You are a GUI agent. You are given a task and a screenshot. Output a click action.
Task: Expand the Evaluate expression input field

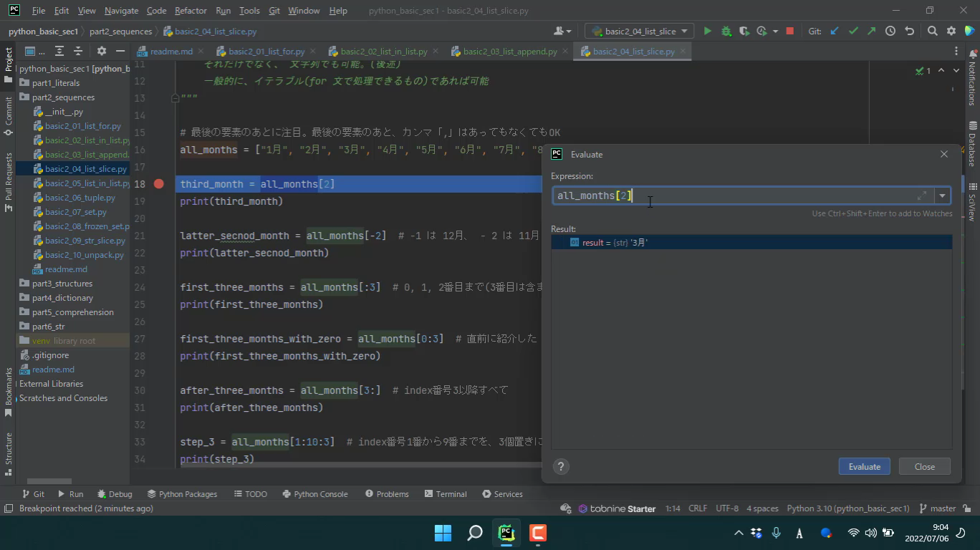coord(922,196)
